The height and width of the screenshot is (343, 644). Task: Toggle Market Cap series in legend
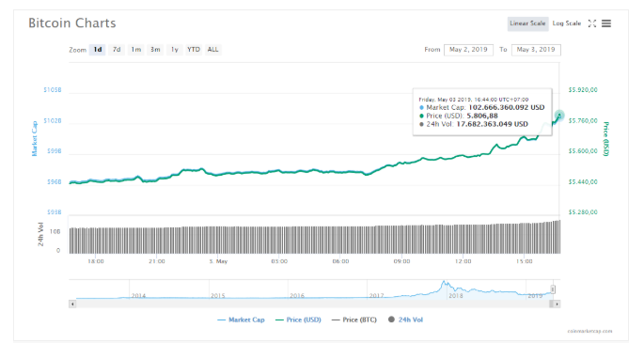click(x=241, y=320)
